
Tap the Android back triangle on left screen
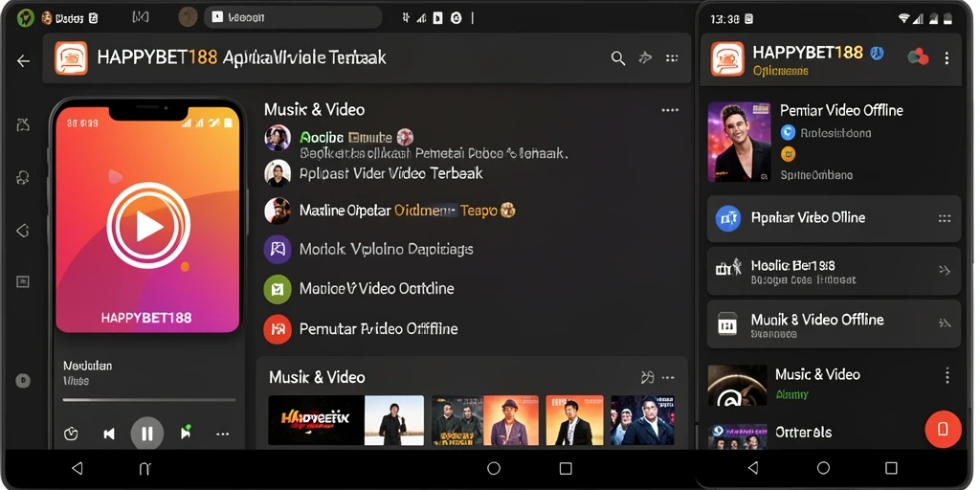(77, 468)
